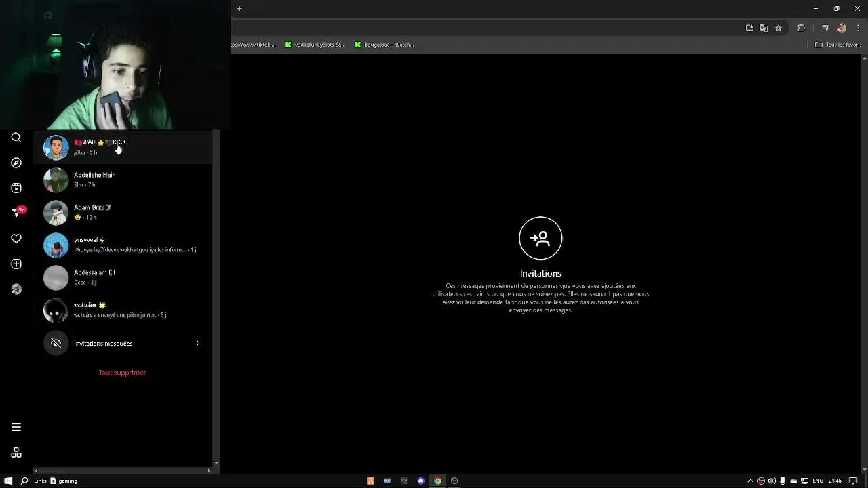The height and width of the screenshot is (488, 868).
Task: Click the Invitations heading text
Action: (x=540, y=273)
